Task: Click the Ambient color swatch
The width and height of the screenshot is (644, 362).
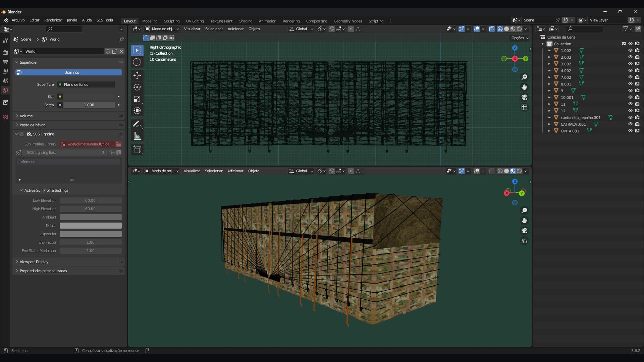Action: point(91,217)
